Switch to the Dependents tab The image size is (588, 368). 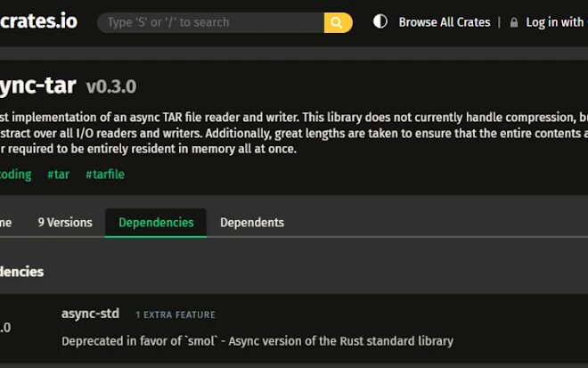[x=252, y=223]
